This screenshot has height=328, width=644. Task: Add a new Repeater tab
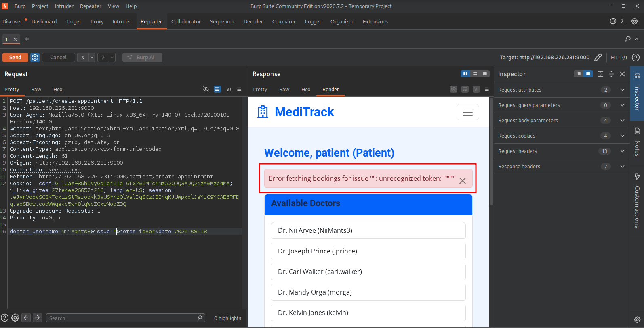point(27,39)
